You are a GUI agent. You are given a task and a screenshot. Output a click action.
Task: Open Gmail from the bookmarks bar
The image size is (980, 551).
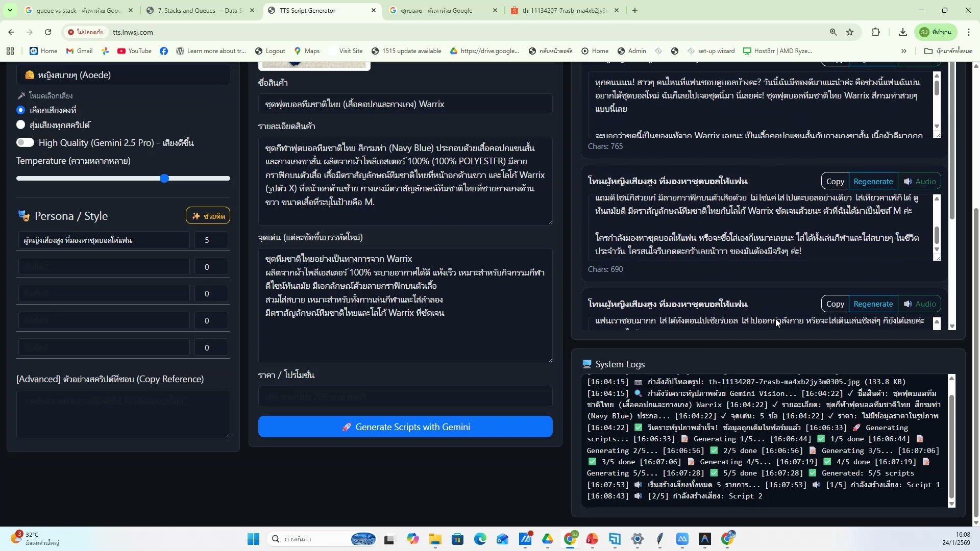pyautogui.click(x=79, y=51)
